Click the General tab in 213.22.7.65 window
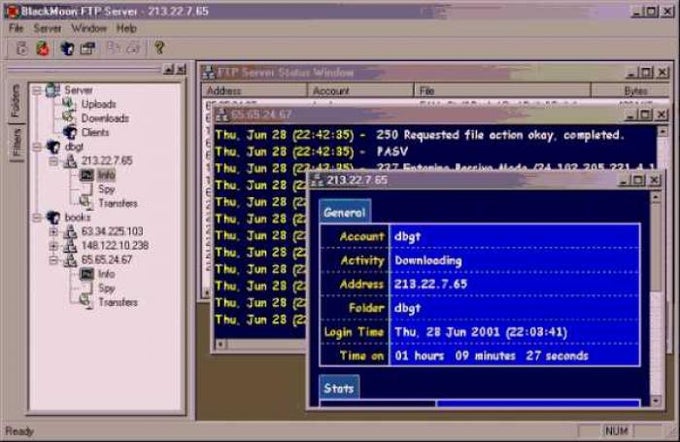The width and height of the screenshot is (680, 442). pos(345,213)
